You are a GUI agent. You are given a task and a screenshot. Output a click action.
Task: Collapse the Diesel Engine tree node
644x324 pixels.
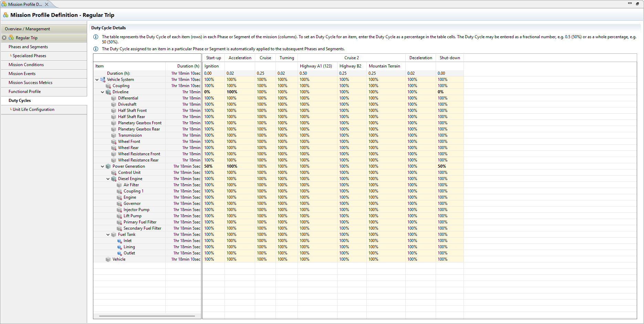(108, 179)
